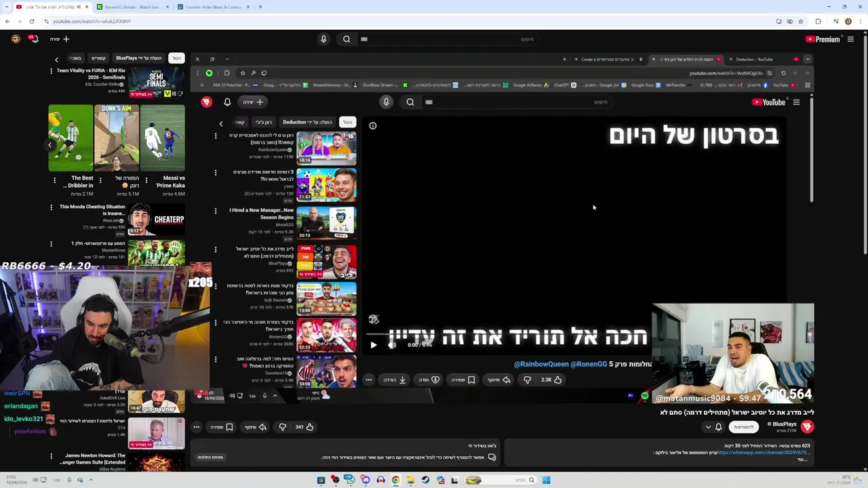
Task: Toggle the BluxPlays notification bell
Action: (719, 427)
